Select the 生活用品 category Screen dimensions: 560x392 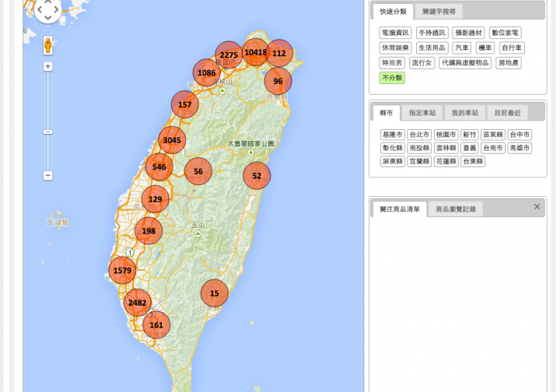pyautogui.click(x=432, y=48)
